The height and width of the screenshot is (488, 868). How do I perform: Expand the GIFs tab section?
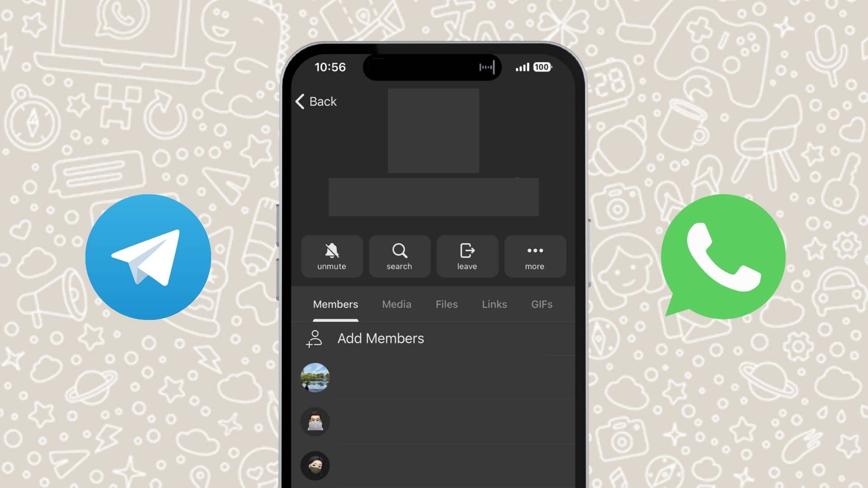(542, 305)
